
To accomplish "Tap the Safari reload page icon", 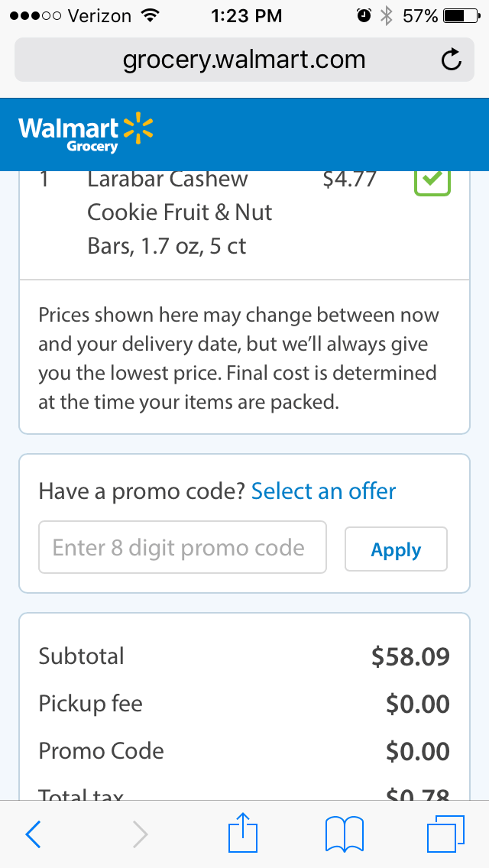I will (452, 60).
